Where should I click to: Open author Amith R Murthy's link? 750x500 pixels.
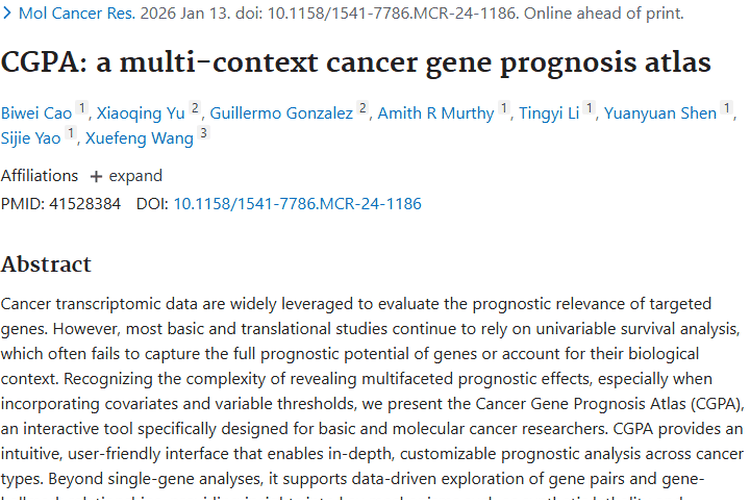(436, 113)
